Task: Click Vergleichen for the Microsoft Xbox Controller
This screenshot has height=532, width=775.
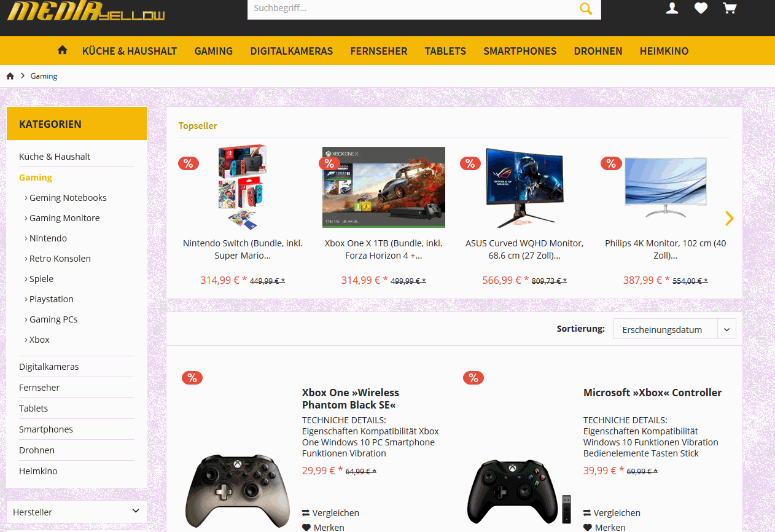Action: 612,513
